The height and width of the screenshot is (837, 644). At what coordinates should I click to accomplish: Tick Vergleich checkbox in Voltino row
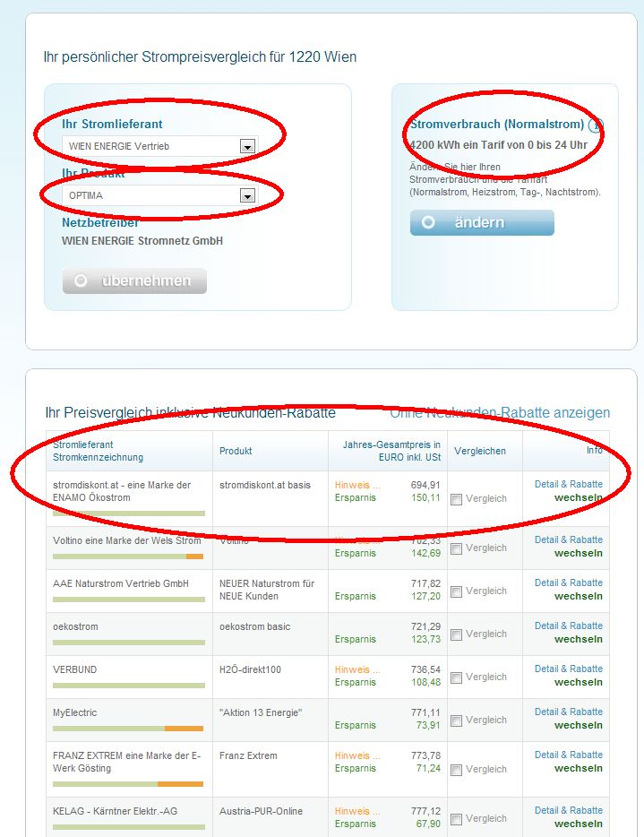point(456,548)
